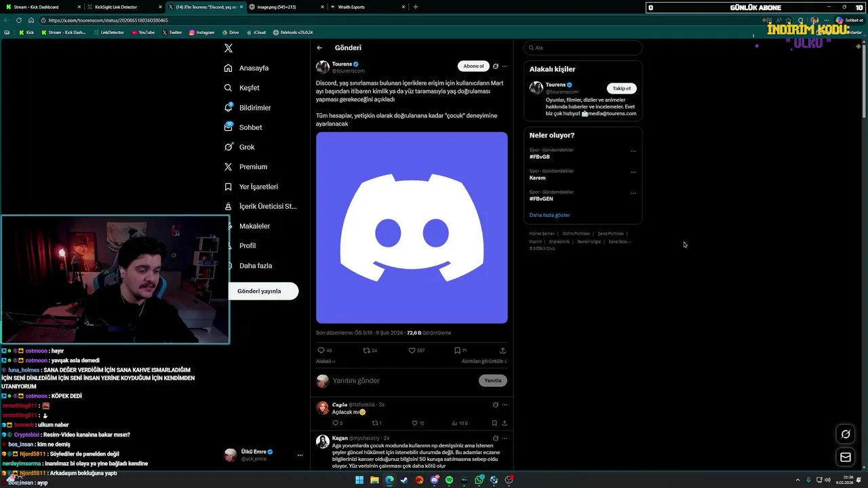Open Ülkü Emre account options menu
The image size is (868, 488).
pos(300,455)
